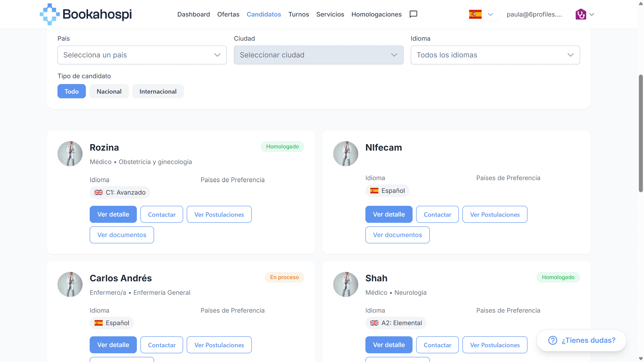View Rozina's details
The height and width of the screenshot is (362, 644).
[113, 214]
